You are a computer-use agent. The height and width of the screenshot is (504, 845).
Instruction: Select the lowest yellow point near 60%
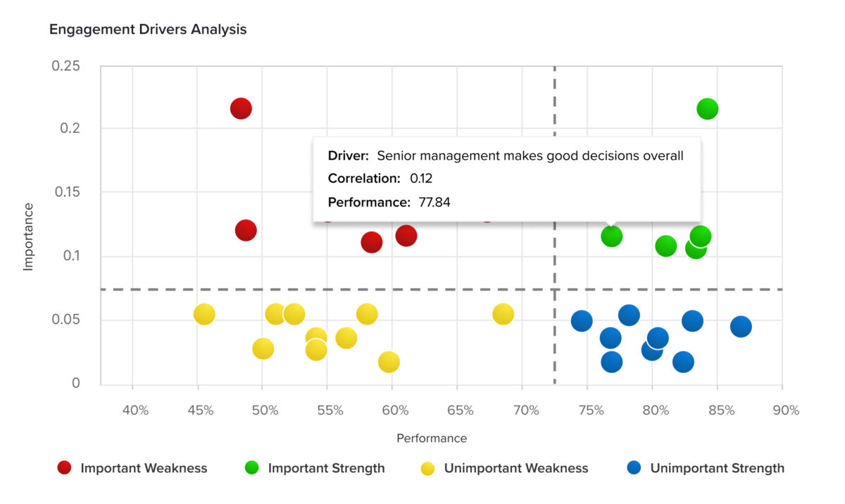tap(389, 362)
